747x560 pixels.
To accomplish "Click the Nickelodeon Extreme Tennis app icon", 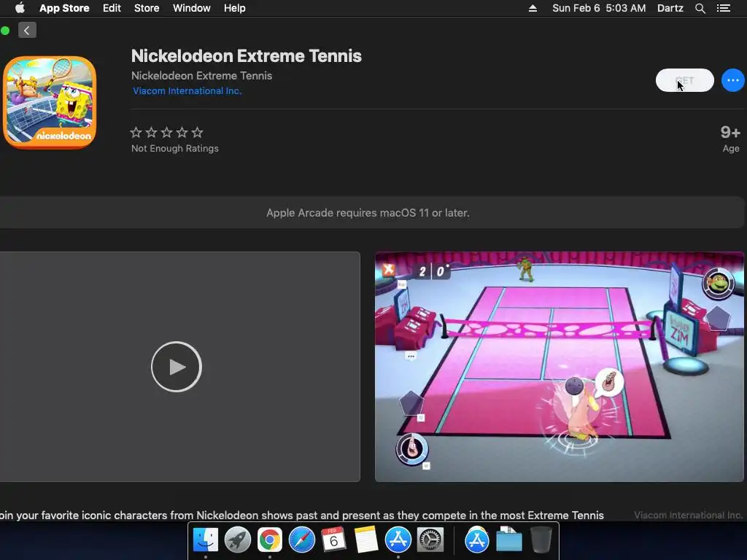I will tap(50, 103).
